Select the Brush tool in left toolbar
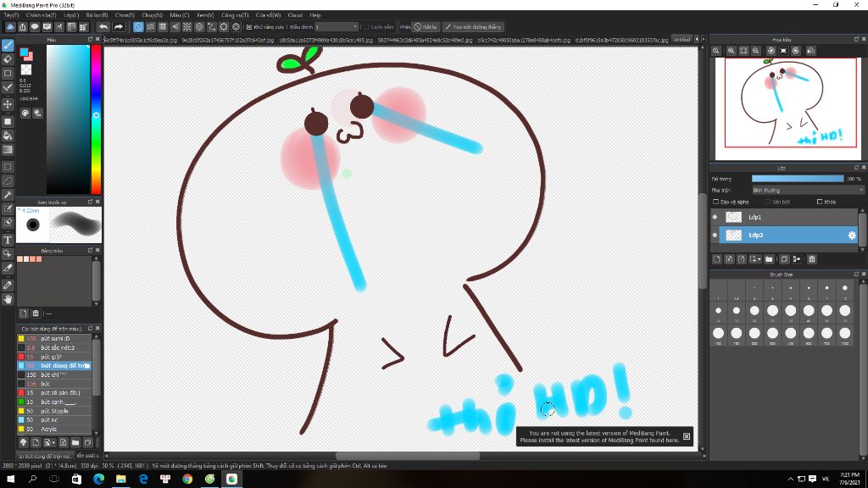The width and height of the screenshot is (868, 488). coord(8,46)
